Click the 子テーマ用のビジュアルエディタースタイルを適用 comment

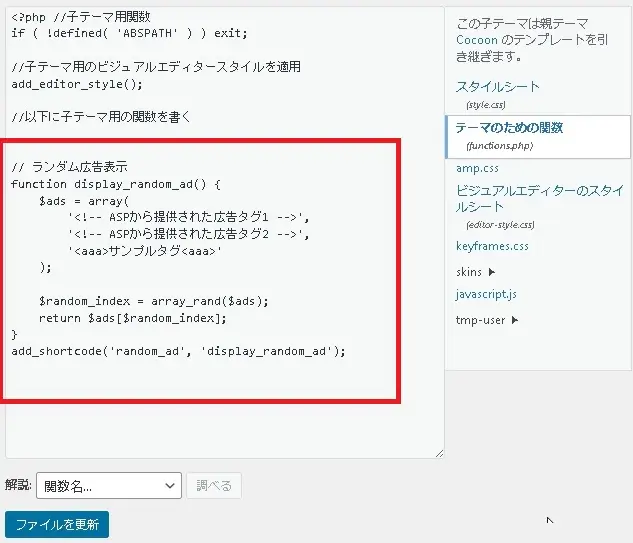[156, 67]
